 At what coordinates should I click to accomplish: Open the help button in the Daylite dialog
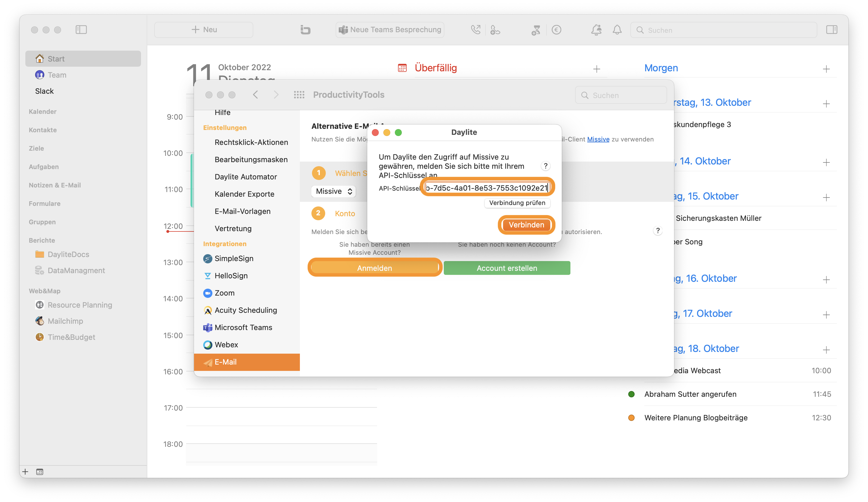(545, 166)
